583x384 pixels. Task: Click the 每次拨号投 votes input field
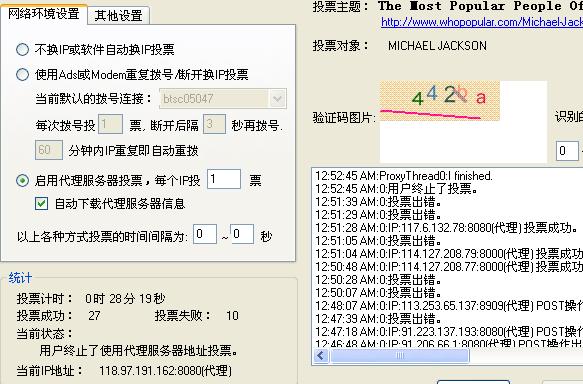pyautogui.click(x=110, y=124)
